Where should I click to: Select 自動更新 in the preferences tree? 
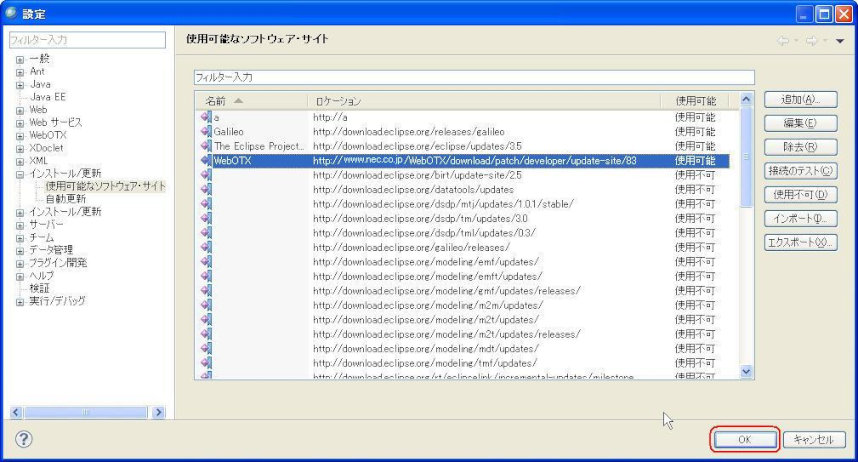click(x=65, y=199)
